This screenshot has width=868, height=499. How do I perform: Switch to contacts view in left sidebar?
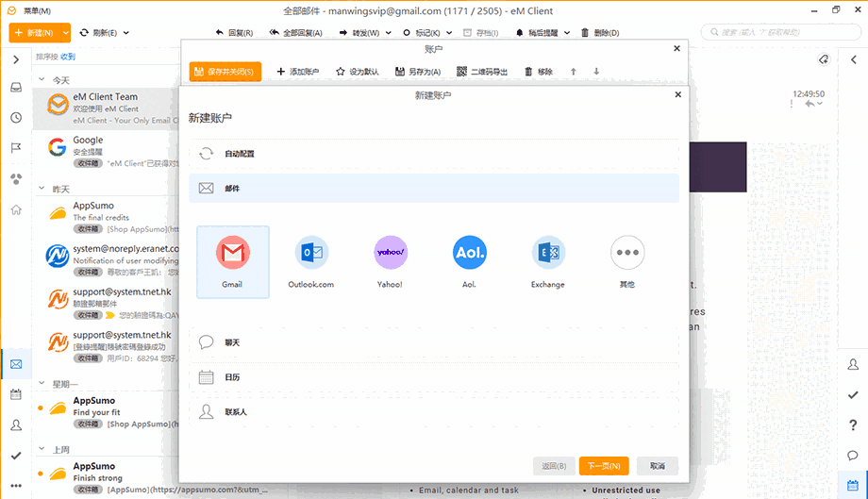click(x=16, y=424)
